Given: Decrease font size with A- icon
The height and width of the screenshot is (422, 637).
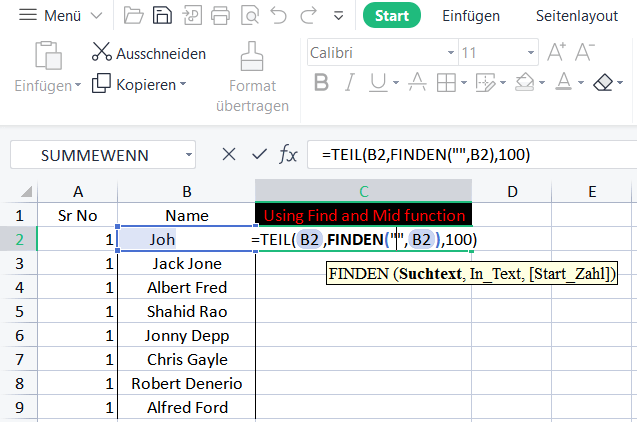Looking at the screenshot, I should point(585,52).
